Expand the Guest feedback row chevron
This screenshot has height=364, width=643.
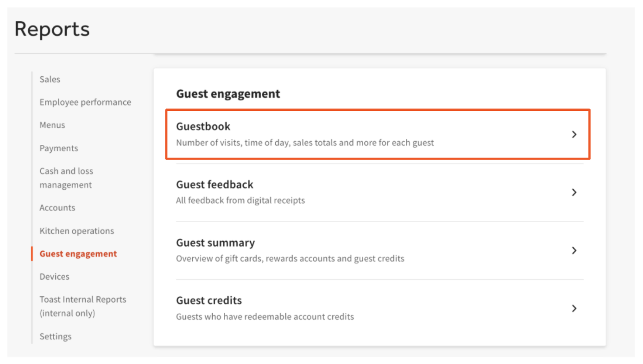click(575, 192)
